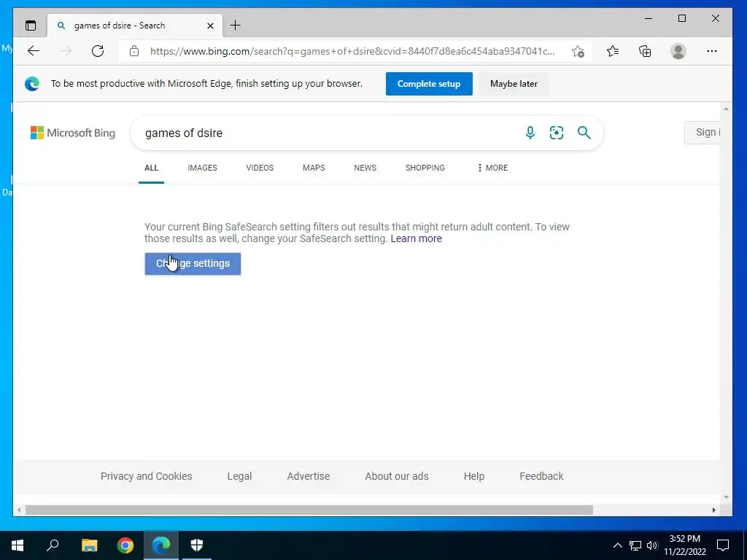Click the Microsoft Bing logo
Image resolution: width=747 pixels, height=560 pixels.
[x=73, y=133]
